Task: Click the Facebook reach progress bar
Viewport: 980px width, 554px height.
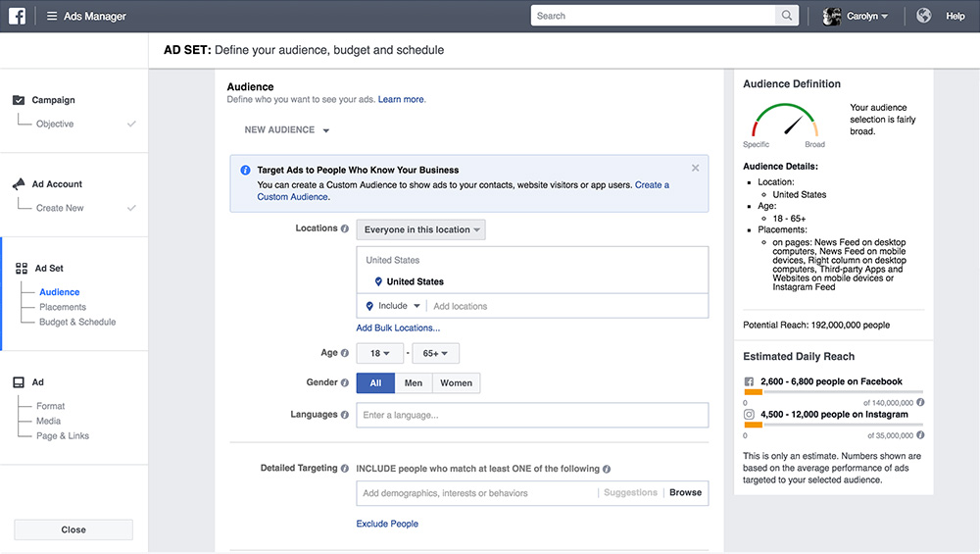Action: coord(833,392)
